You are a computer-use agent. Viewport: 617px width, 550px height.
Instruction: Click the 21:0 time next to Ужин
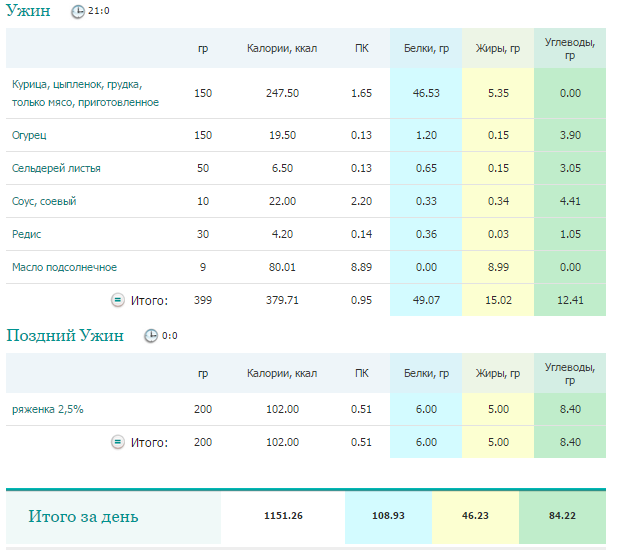pos(99,11)
